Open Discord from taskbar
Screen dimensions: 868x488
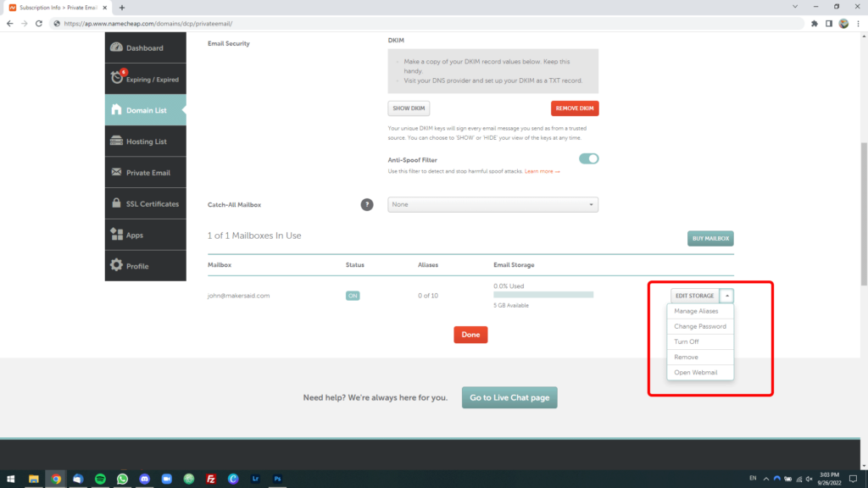pos(144,480)
